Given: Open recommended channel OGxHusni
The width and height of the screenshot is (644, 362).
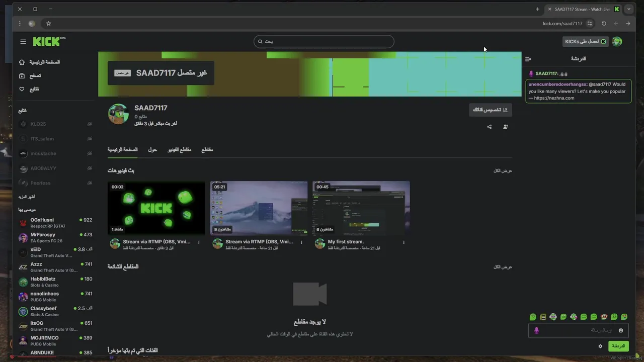Looking at the screenshot, I should tap(55, 223).
